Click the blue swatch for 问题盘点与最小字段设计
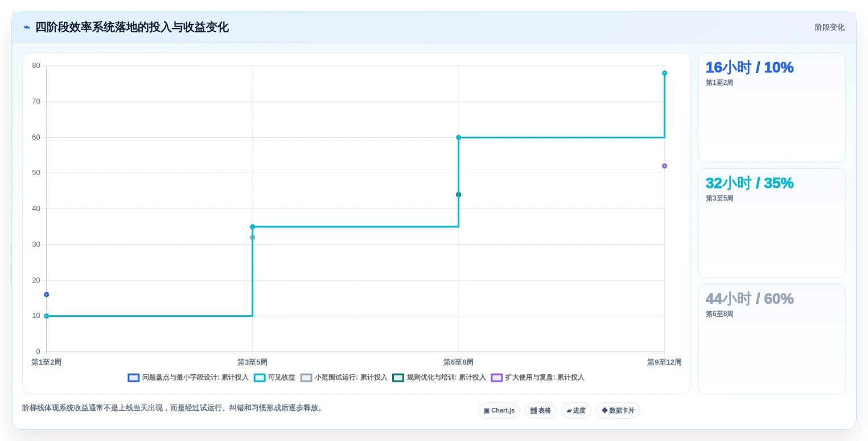 pos(134,378)
